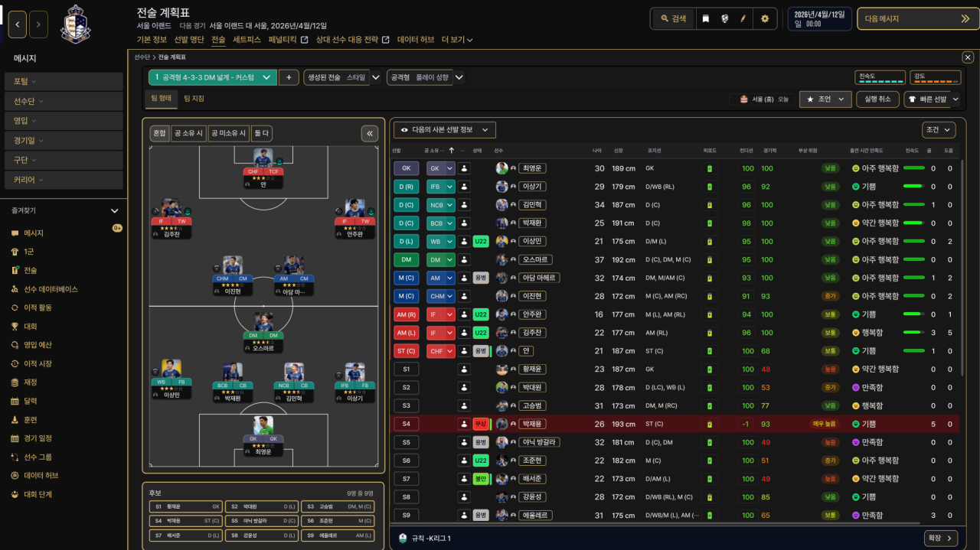This screenshot has width=980, height=550.
Task: Go forward with the right arrow button
Action: [38, 24]
